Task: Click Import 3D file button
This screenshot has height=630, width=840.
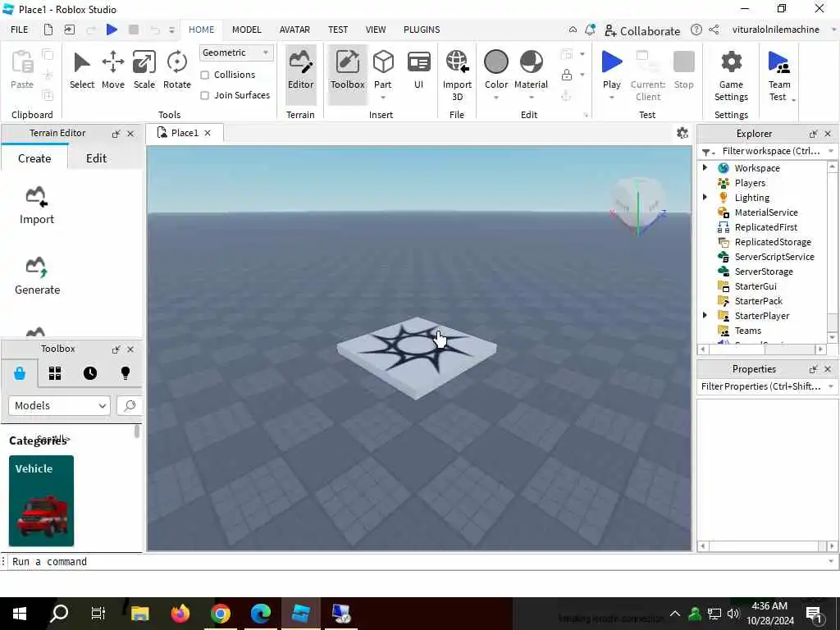Action: [457, 75]
